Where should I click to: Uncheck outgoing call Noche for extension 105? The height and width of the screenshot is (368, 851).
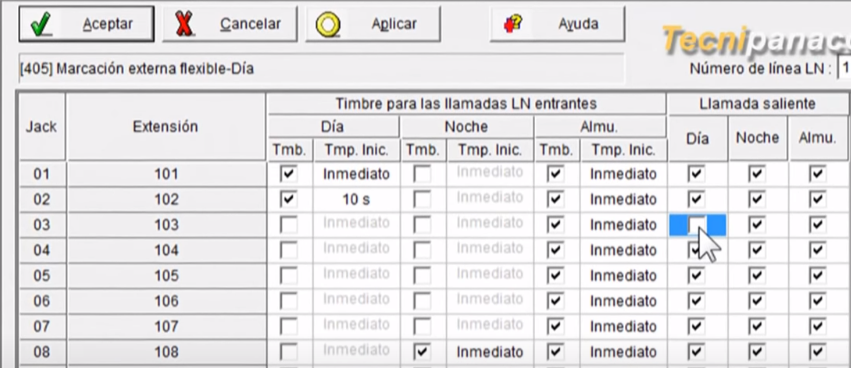(757, 276)
